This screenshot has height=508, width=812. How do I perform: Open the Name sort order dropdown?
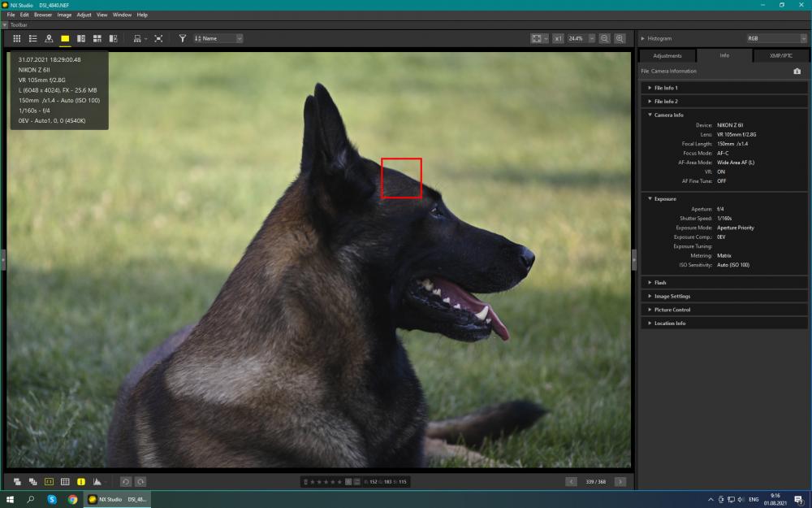pyautogui.click(x=218, y=38)
